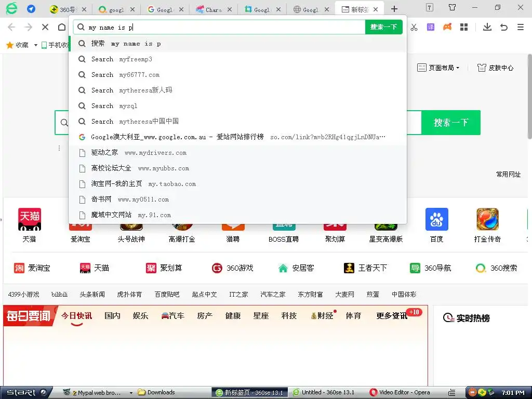Choose 淘宝网-我的主页 suggestion
Viewport: 532px width, 399px height.
pyautogui.click(x=237, y=184)
